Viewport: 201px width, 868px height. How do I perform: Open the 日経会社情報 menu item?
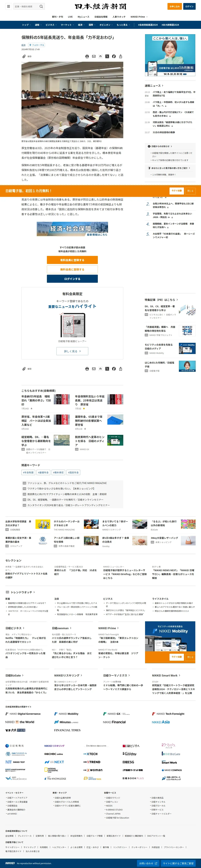pos(101,16)
